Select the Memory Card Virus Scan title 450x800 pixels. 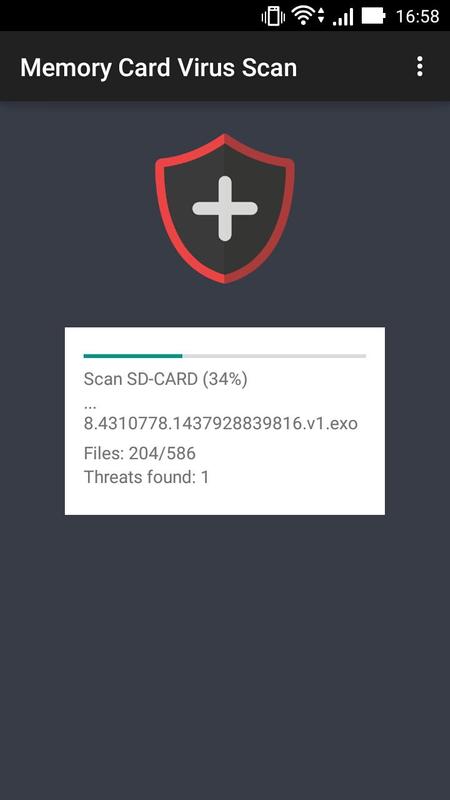(x=158, y=67)
